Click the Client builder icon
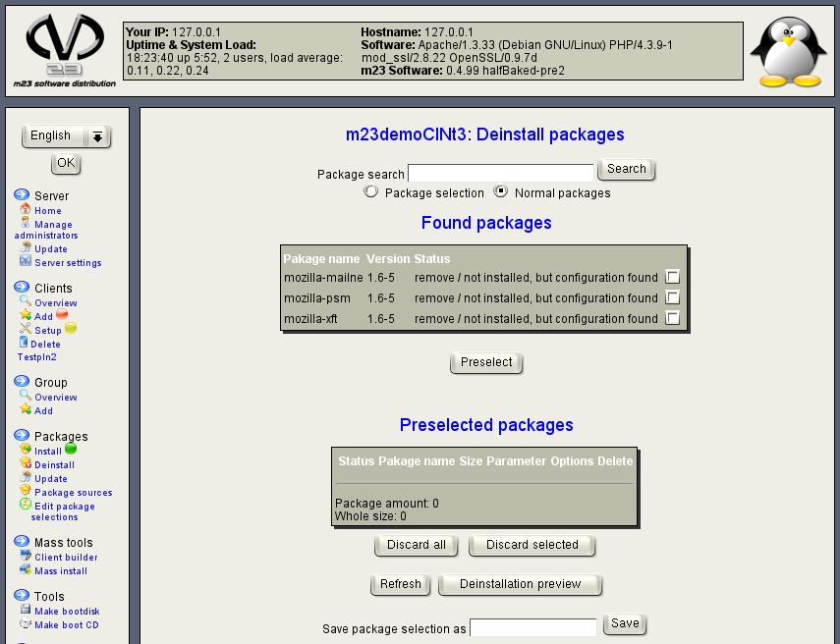Viewport: 840px width, 644px height. [26, 556]
